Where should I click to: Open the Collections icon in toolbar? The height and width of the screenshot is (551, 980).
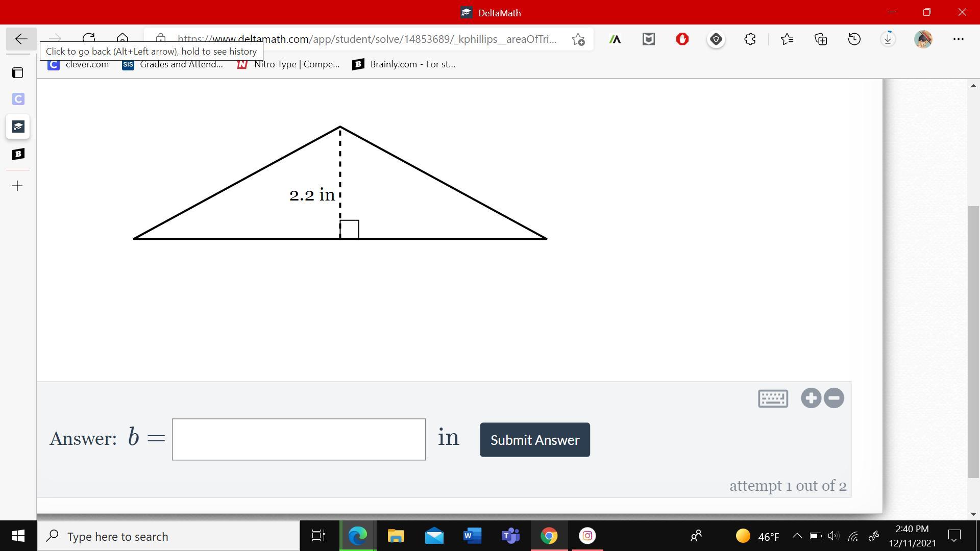click(x=820, y=39)
